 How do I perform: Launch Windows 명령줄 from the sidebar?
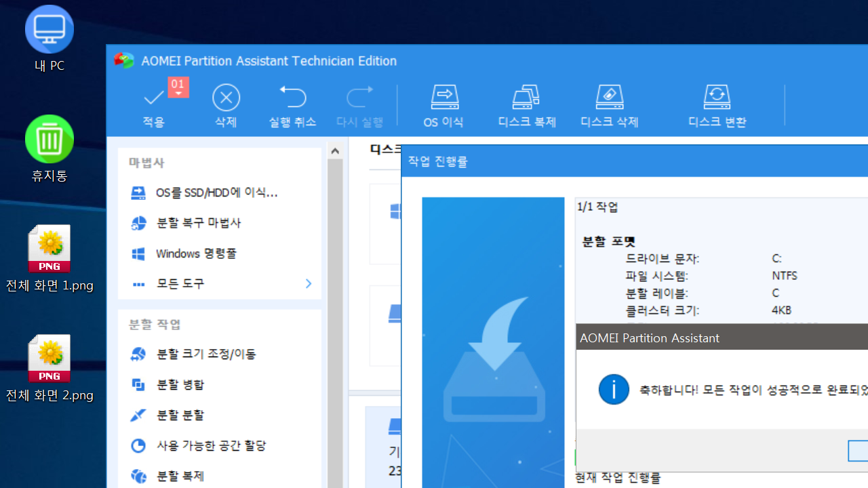pyautogui.click(x=196, y=253)
